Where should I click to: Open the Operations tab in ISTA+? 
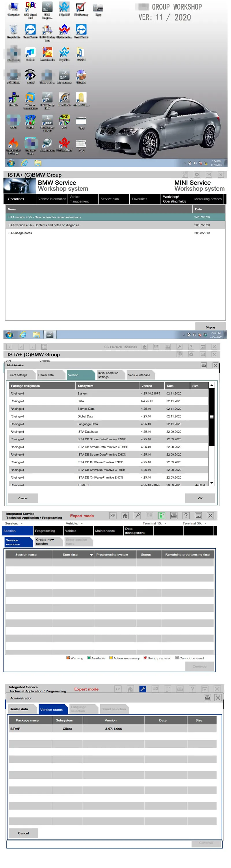click(20, 199)
